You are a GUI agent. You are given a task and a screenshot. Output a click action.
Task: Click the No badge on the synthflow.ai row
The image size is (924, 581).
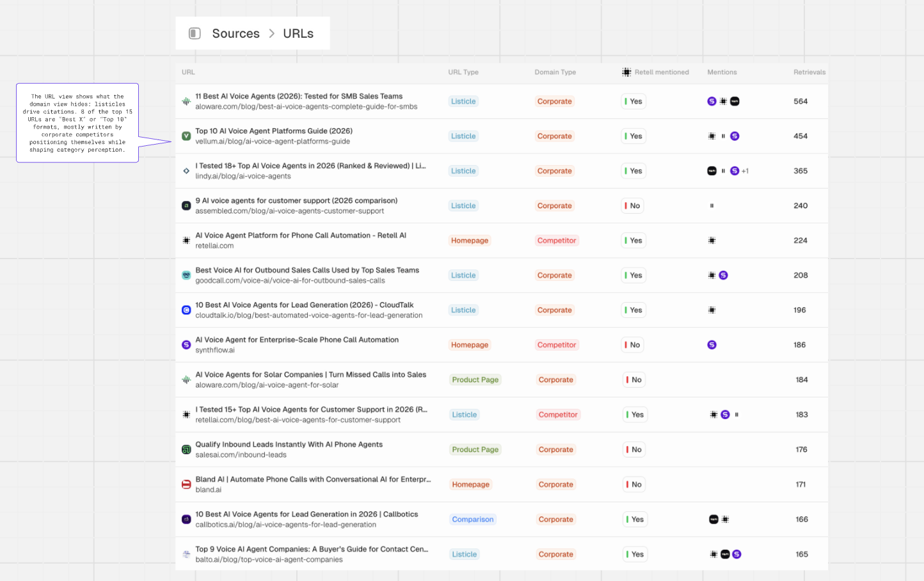tap(633, 345)
